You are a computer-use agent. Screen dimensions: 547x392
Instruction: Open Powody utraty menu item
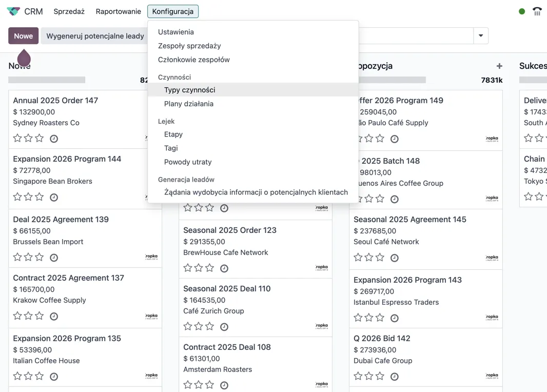(x=188, y=162)
